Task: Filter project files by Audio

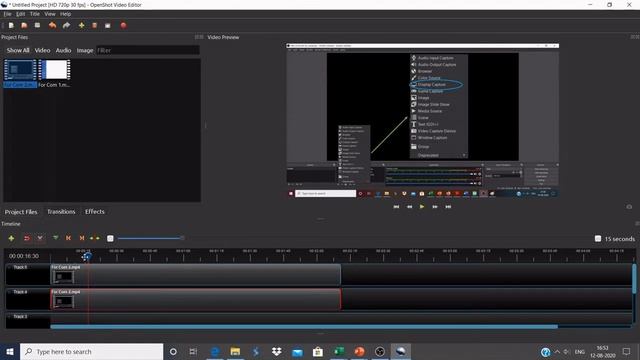Action: pyautogui.click(x=63, y=50)
